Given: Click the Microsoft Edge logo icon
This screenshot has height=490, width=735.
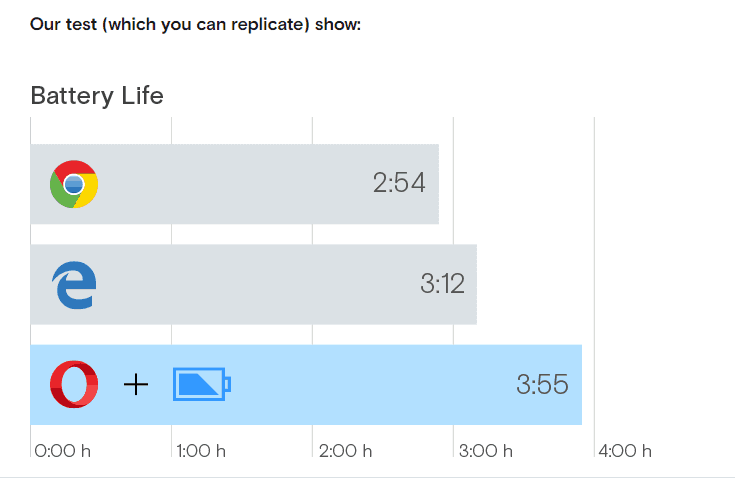Looking at the screenshot, I should coord(74,285).
